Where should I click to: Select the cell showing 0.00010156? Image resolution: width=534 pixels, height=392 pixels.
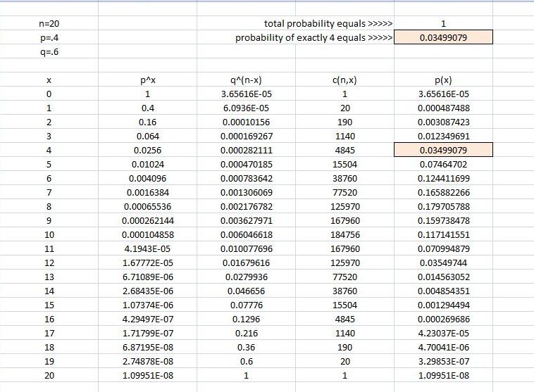tap(247, 122)
